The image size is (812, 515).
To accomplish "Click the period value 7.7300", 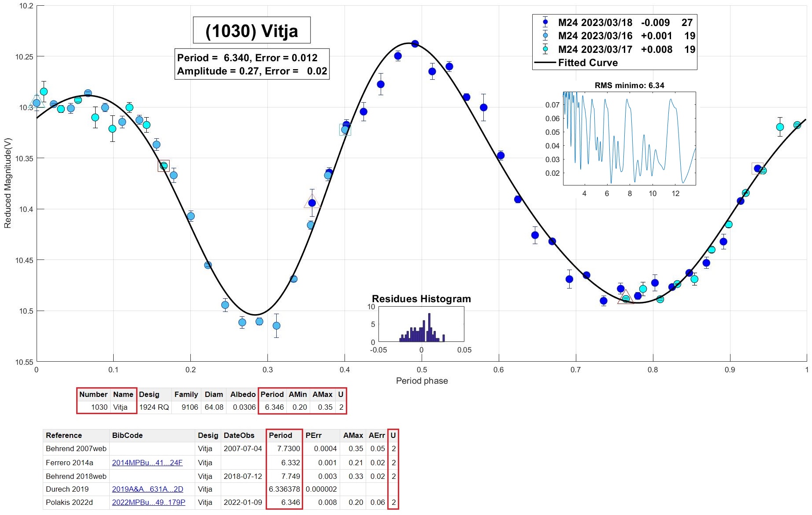I will pos(289,448).
